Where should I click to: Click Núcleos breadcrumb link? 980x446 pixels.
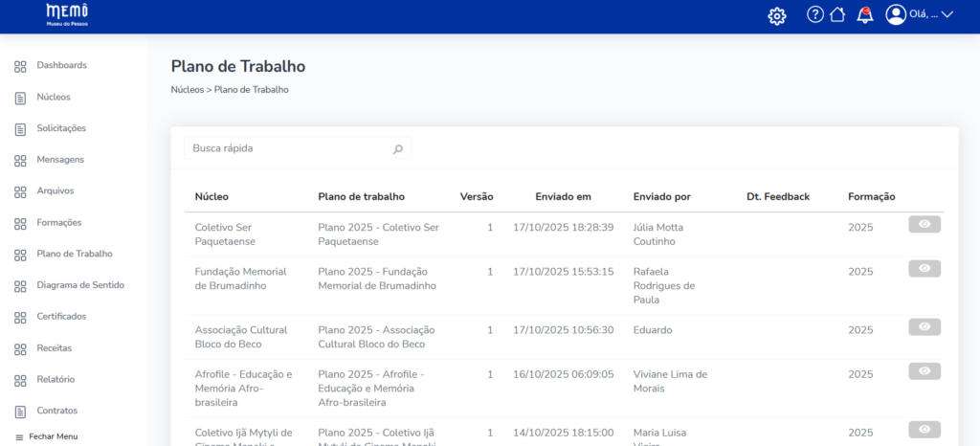(187, 90)
